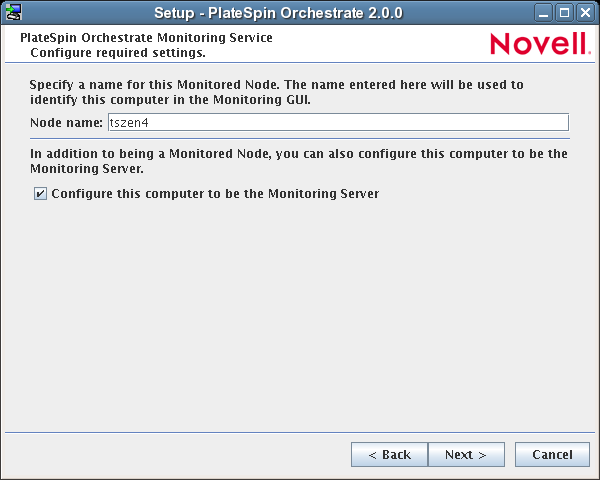Click the Novell logo

539,44
